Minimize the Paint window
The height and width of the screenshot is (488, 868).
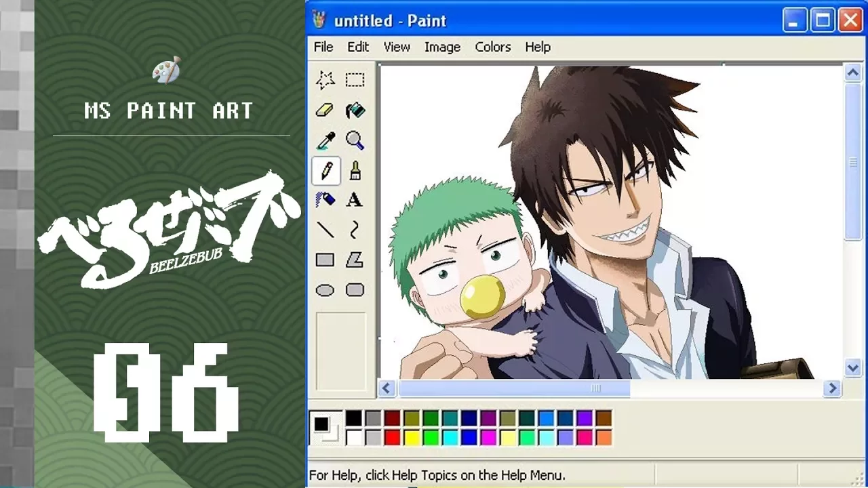point(795,20)
